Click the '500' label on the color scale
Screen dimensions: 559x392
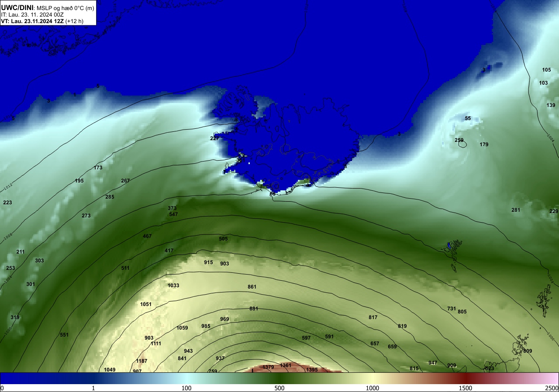click(279, 388)
